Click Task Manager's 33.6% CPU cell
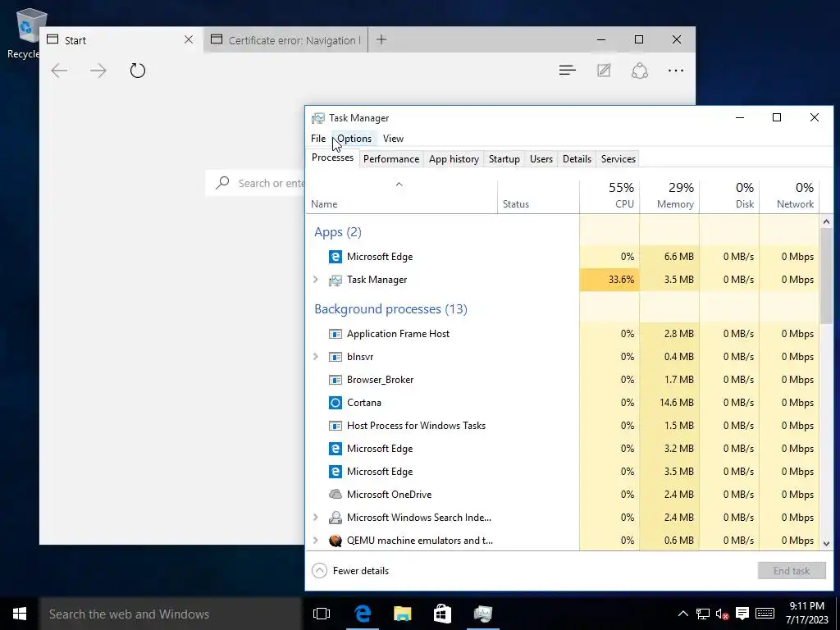The image size is (840, 630). pyautogui.click(x=609, y=280)
